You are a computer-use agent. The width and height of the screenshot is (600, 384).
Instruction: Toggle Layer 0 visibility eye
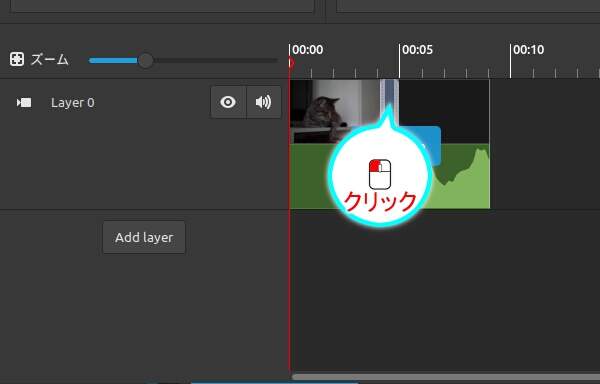[x=228, y=102]
